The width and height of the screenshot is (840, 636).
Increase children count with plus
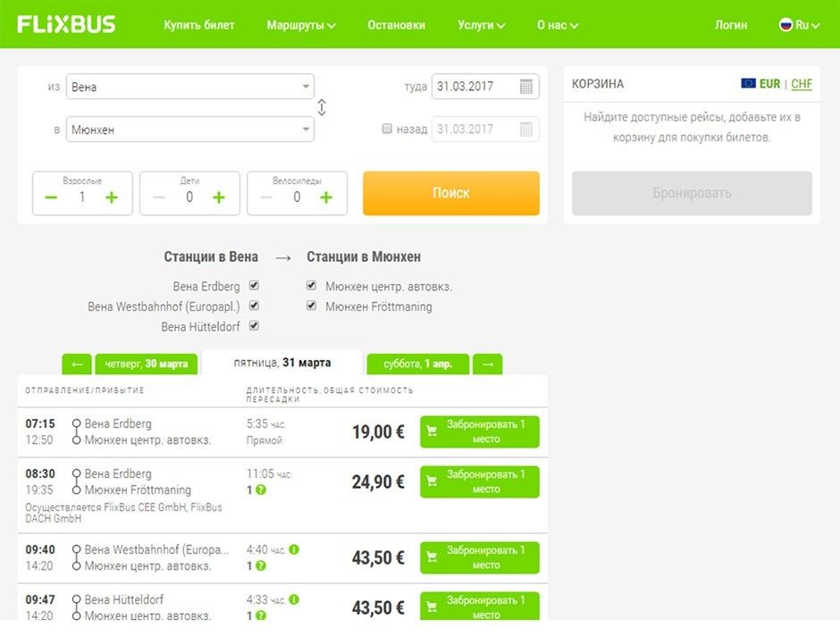(219, 197)
